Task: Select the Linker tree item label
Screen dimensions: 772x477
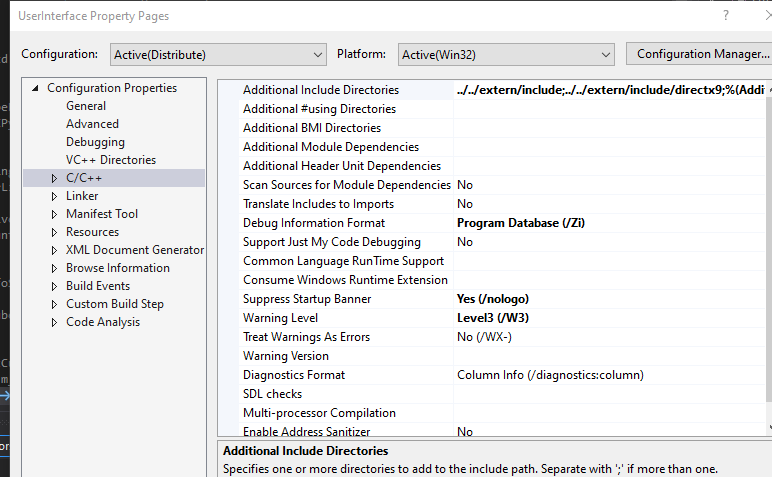Action: click(82, 196)
